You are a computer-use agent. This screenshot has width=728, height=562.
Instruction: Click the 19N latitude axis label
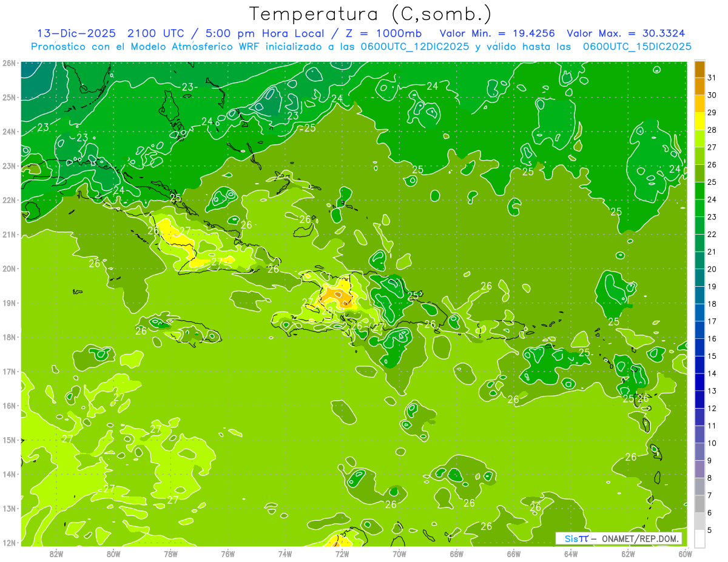tap(8, 303)
